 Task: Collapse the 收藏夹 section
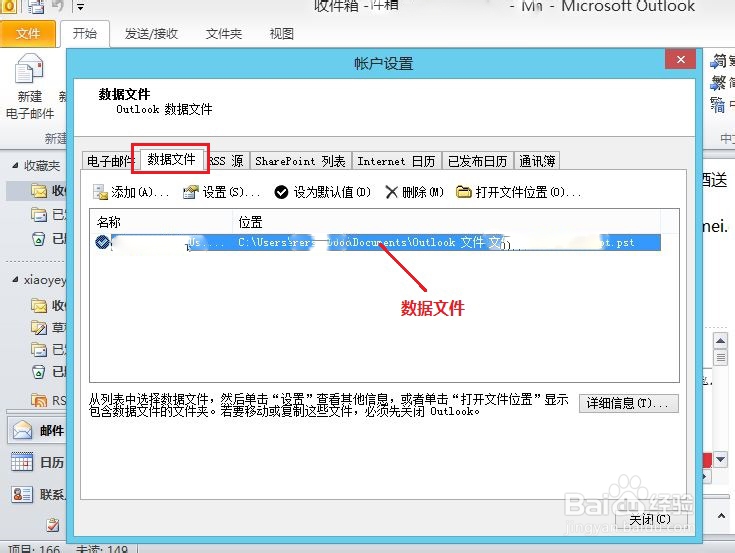click(15, 165)
